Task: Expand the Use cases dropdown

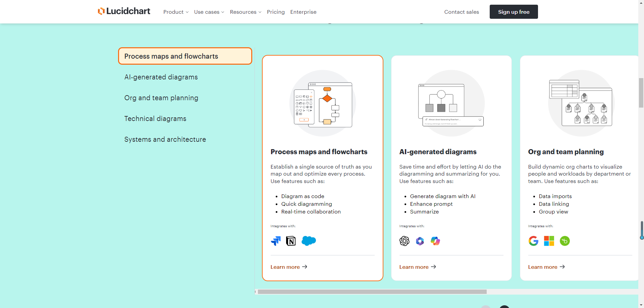Action: click(x=209, y=12)
